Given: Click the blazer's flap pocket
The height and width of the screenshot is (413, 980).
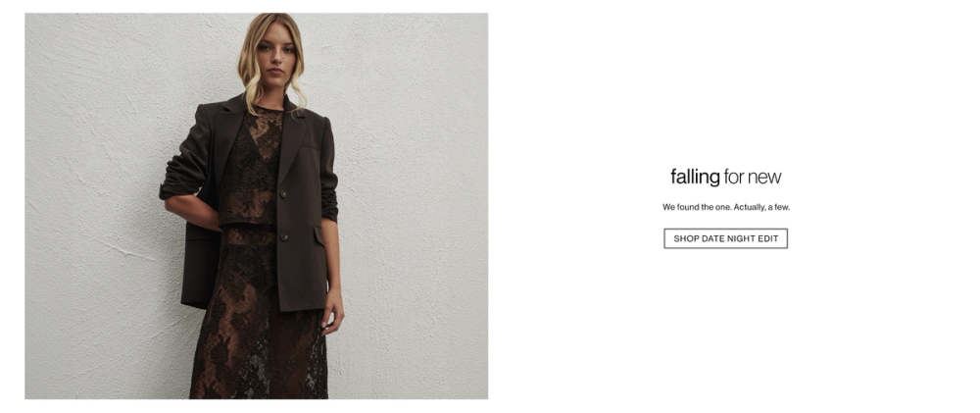Looking at the screenshot, I should [319, 235].
